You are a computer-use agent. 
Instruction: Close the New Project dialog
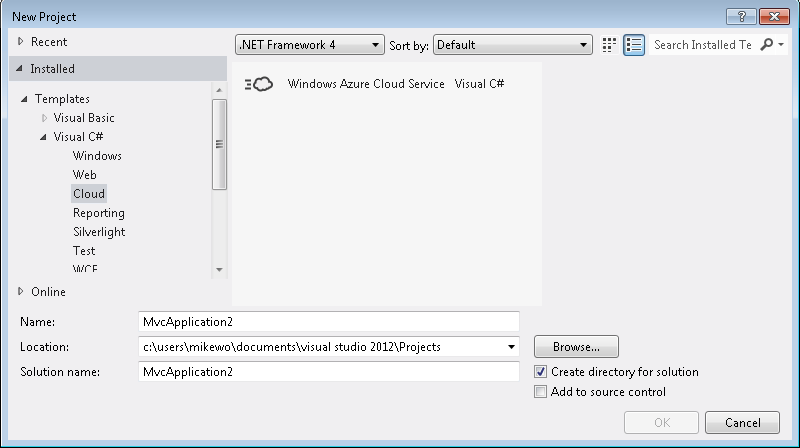pos(774,16)
